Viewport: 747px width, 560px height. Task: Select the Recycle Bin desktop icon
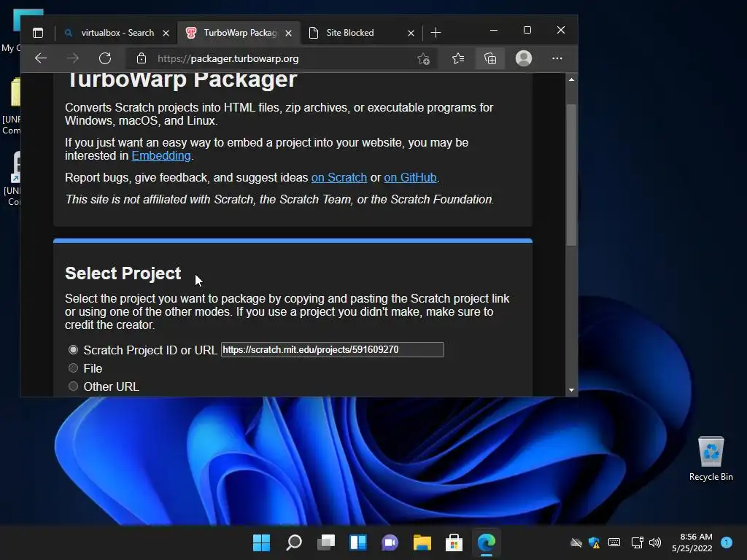[x=711, y=459]
